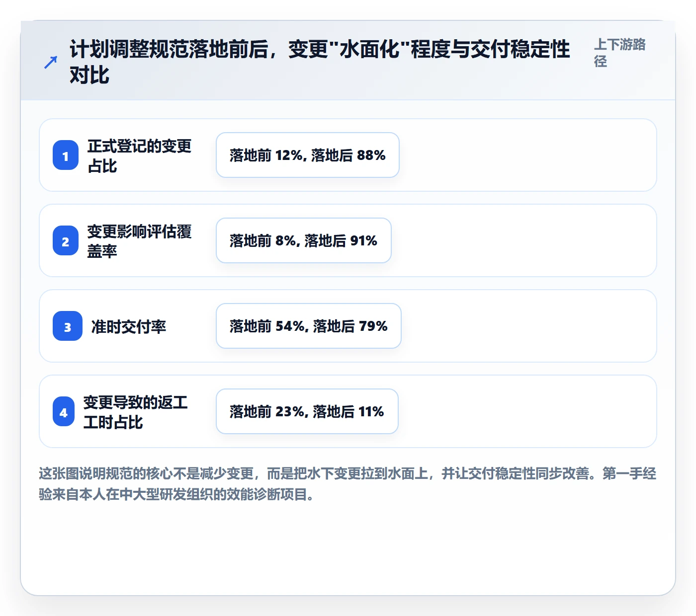The width and height of the screenshot is (696, 616).
Task: Select the '上下游路径' label in header
Action: click(x=619, y=53)
